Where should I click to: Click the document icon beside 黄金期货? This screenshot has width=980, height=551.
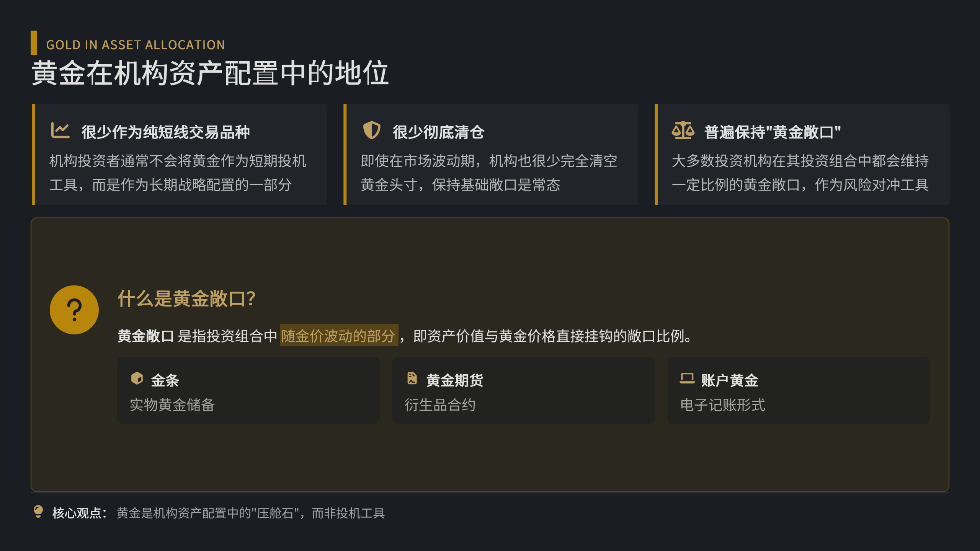tap(412, 378)
